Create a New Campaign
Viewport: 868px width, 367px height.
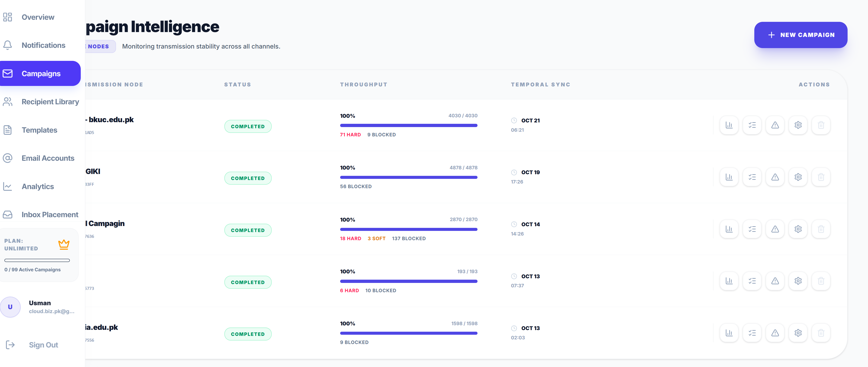coord(801,35)
